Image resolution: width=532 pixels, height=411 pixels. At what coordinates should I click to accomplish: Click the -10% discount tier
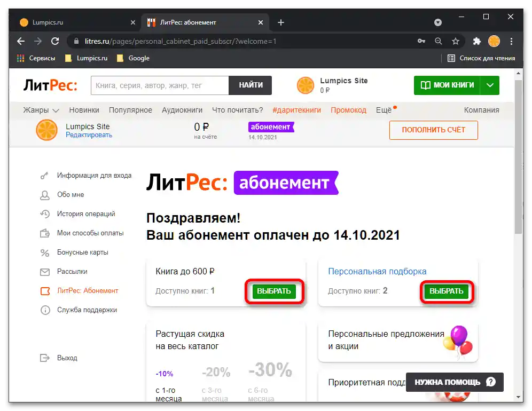pos(165,374)
